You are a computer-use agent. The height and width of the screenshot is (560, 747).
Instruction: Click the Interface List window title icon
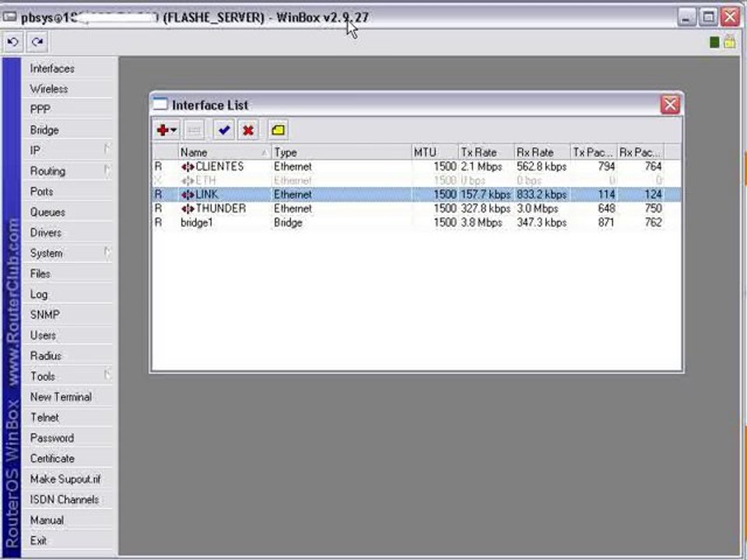(x=160, y=104)
